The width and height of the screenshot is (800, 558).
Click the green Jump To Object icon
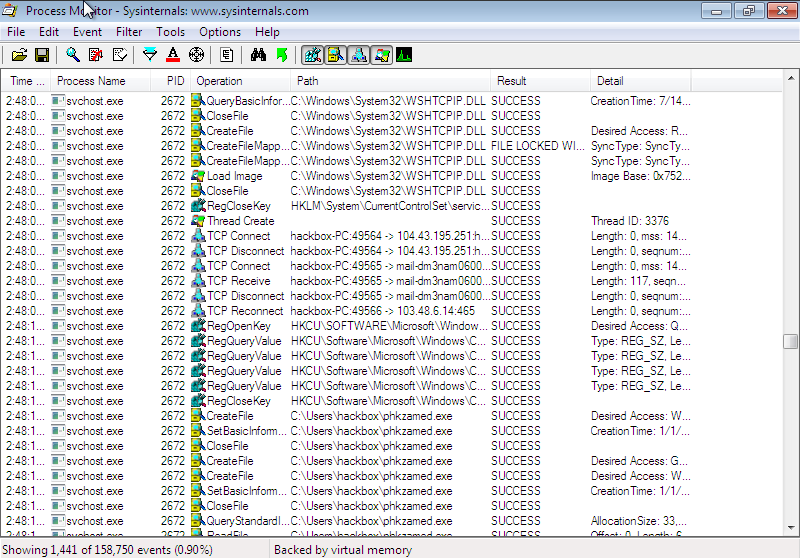click(282, 55)
